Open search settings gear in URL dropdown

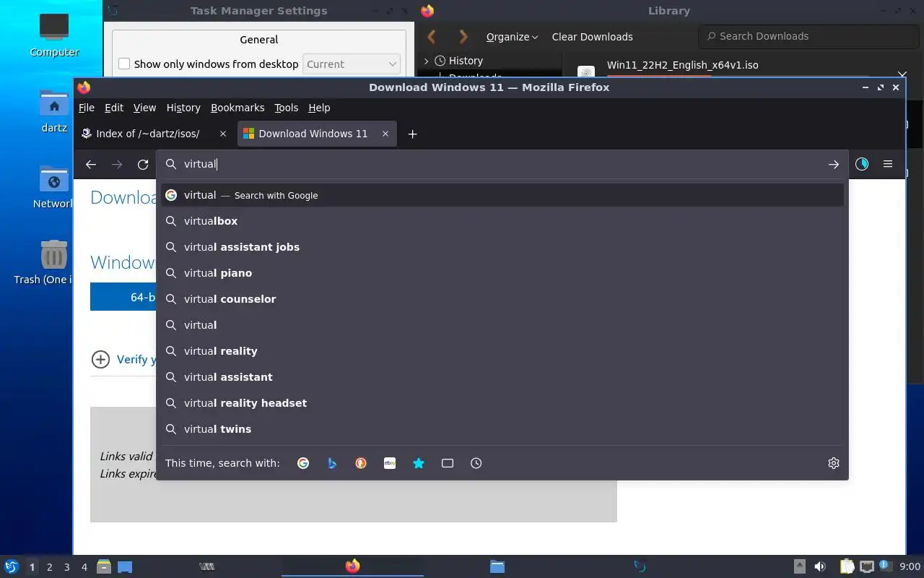tap(834, 463)
